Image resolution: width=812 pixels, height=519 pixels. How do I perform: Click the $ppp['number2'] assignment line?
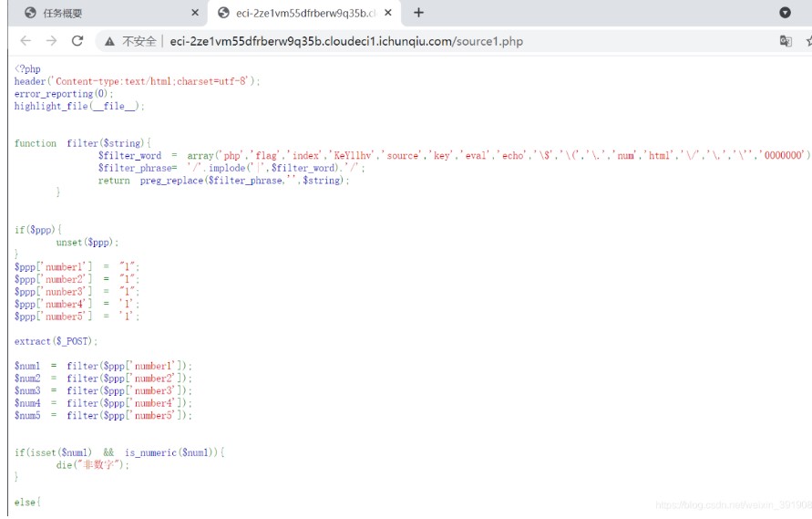click(x=77, y=279)
